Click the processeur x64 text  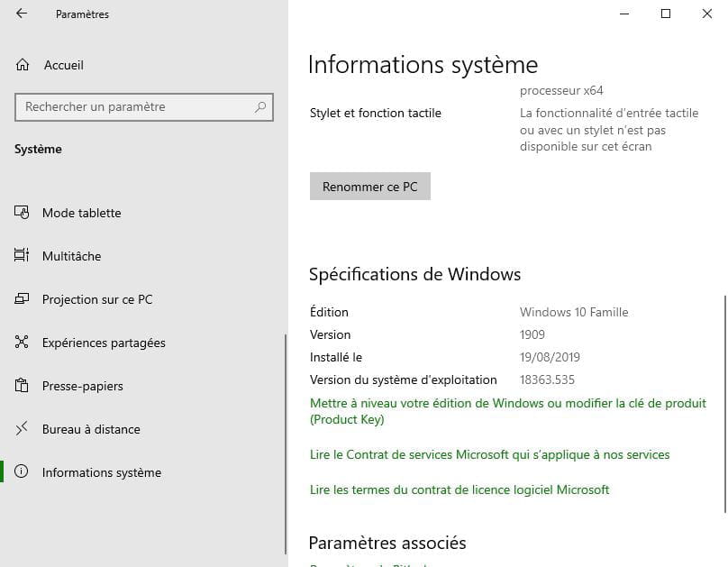click(561, 90)
